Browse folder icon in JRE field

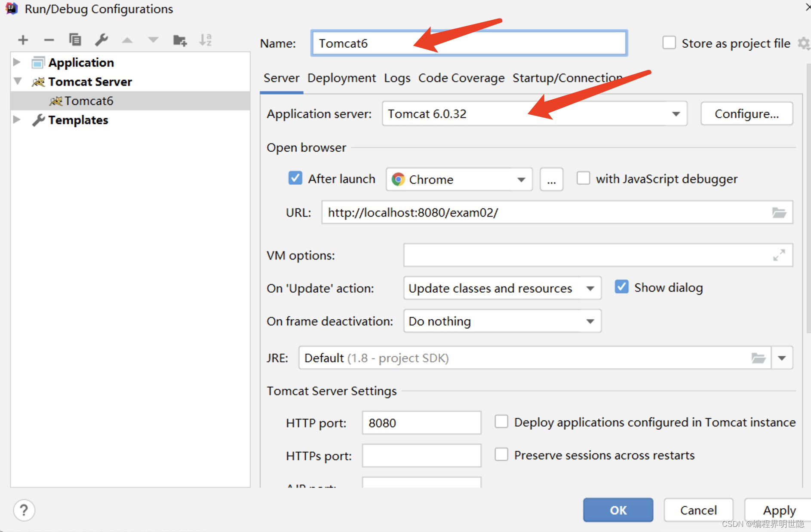[x=758, y=358]
